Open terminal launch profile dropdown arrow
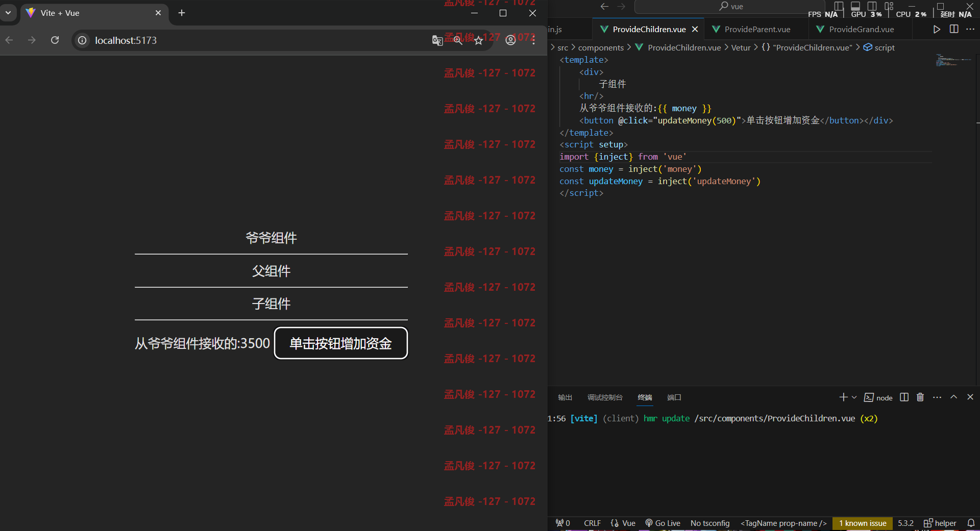 854,397
